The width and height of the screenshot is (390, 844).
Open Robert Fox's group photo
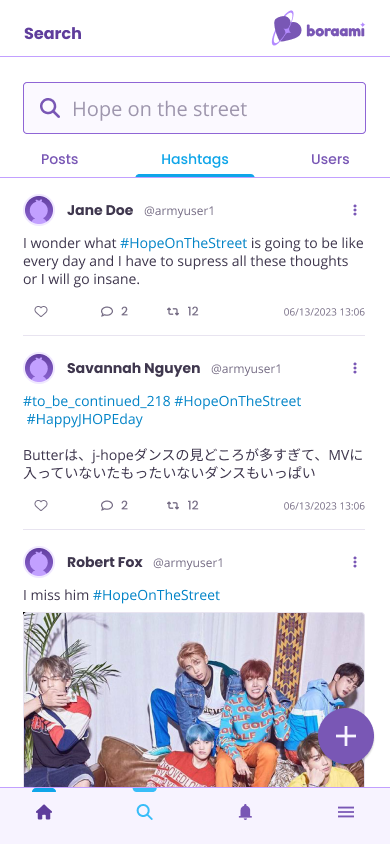[x=194, y=700]
